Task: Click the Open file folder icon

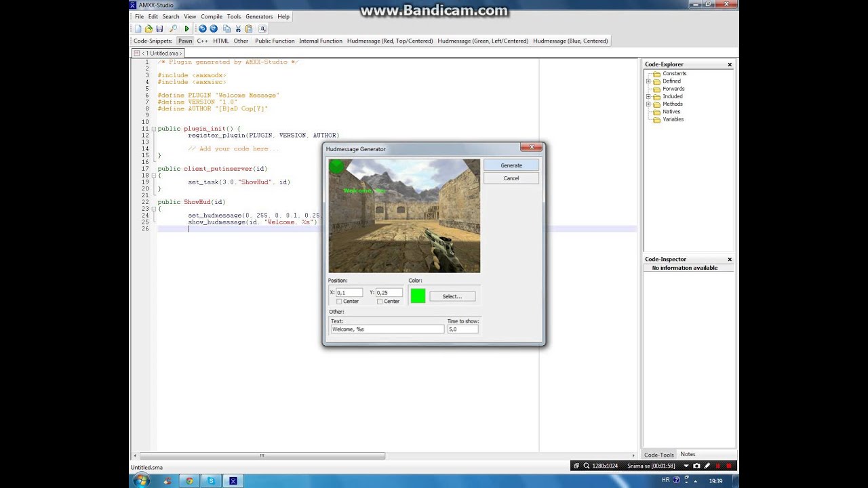Action: pos(149,28)
